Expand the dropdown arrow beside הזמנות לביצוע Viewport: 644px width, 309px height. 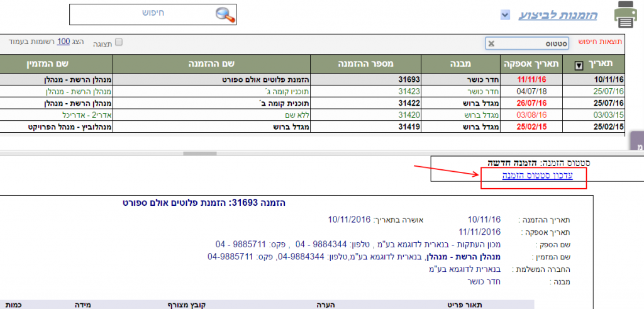(x=504, y=14)
